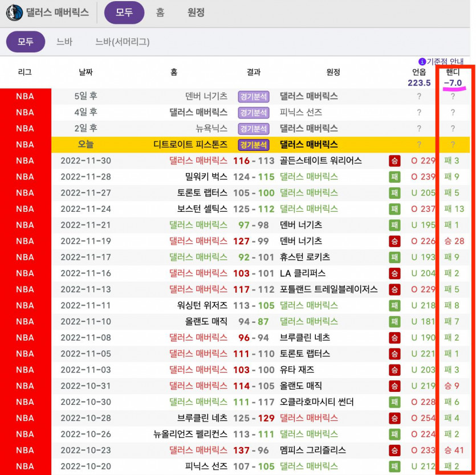This screenshot has height=475, width=476.
Task: Click the 승 badge in the 2022-10-23 row
Action: click(394, 450)
